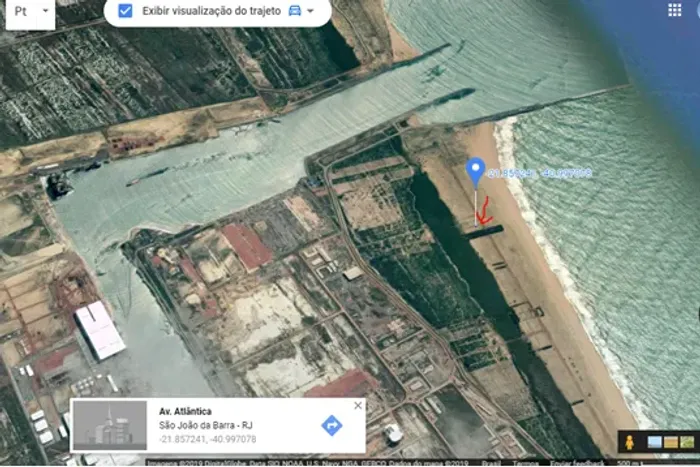Click the 'Av. Atlântica' title text
700x467 pixels.
pos(185,411)
